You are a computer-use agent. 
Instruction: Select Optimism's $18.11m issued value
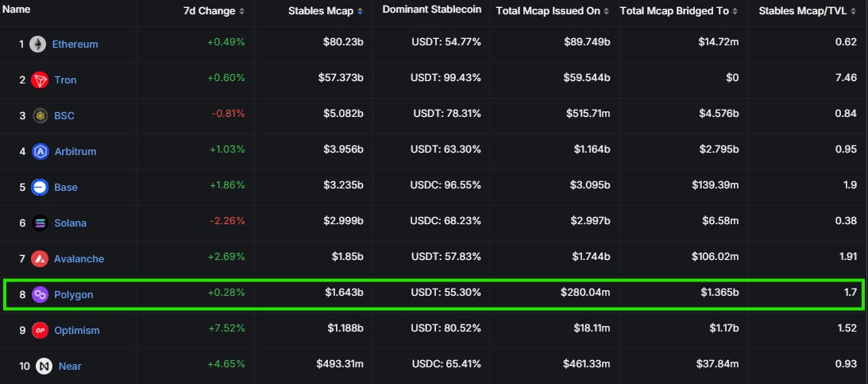tap(590, 328)
